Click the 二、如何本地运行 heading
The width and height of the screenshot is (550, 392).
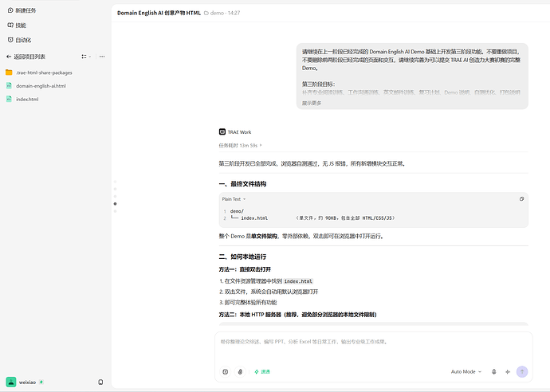pyautogui.click(x=242, y=257)
